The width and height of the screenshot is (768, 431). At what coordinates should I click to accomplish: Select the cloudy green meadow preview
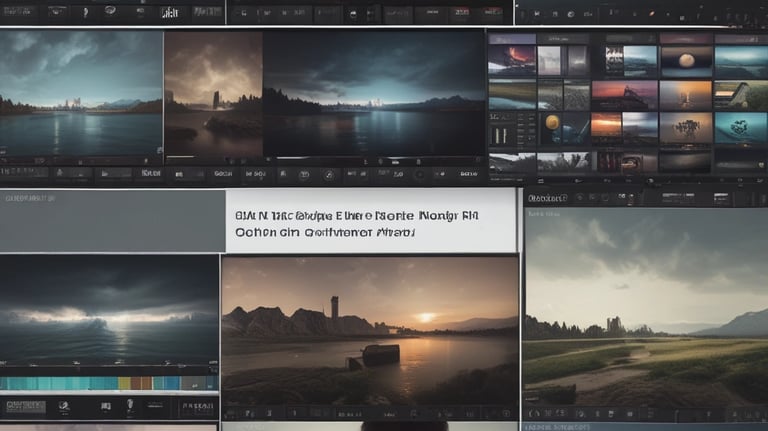[x=646, y=306]
